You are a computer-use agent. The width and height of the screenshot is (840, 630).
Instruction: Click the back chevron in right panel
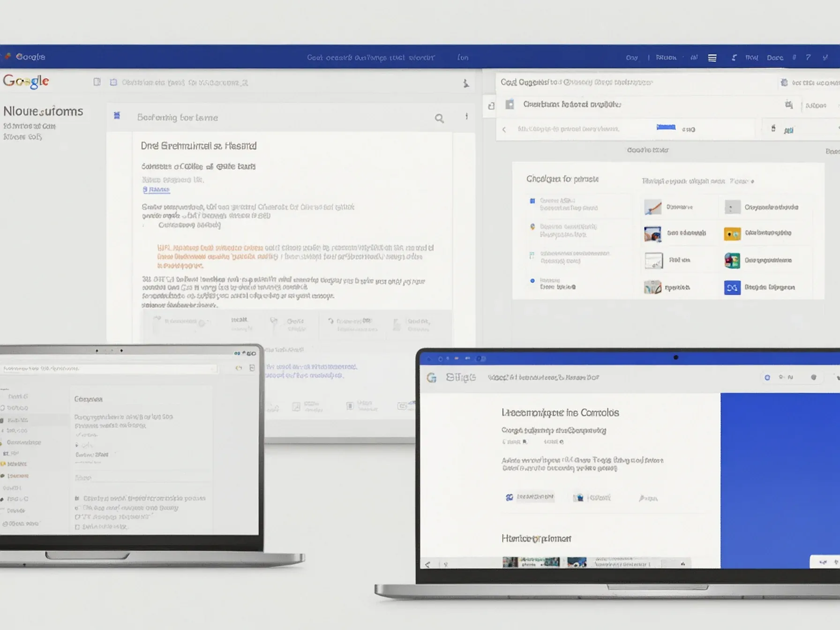504,129
